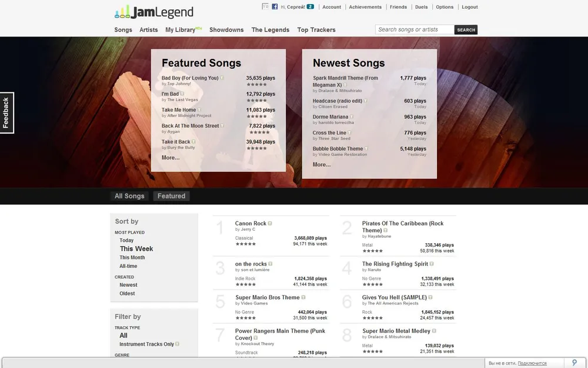Click the search songs or artists field

click(x=415, y=29)
